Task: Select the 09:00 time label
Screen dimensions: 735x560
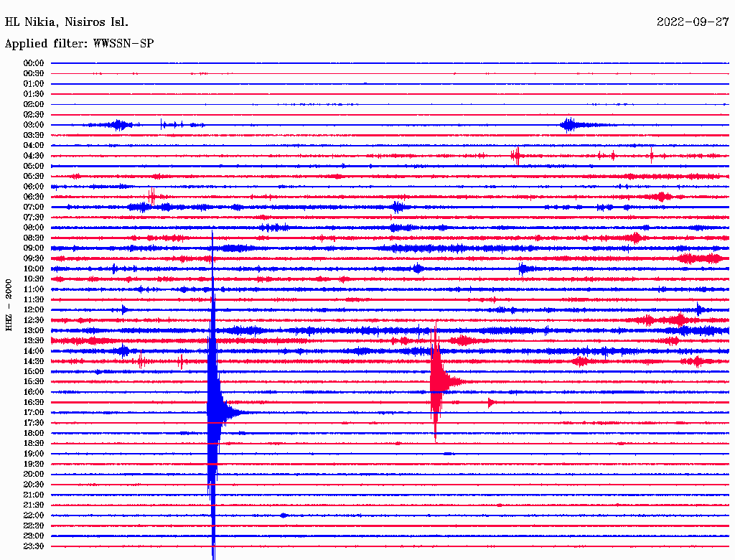Action: (34, 248)
